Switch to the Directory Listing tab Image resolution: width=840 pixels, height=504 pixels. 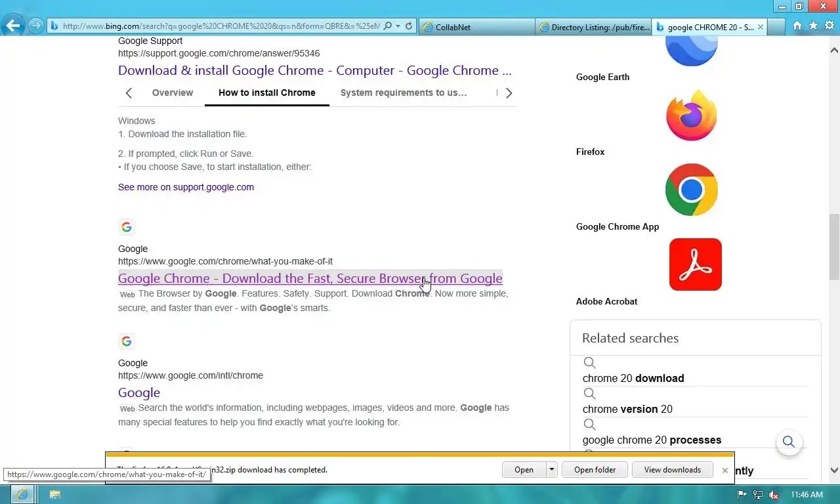click(x=593, y=27)
